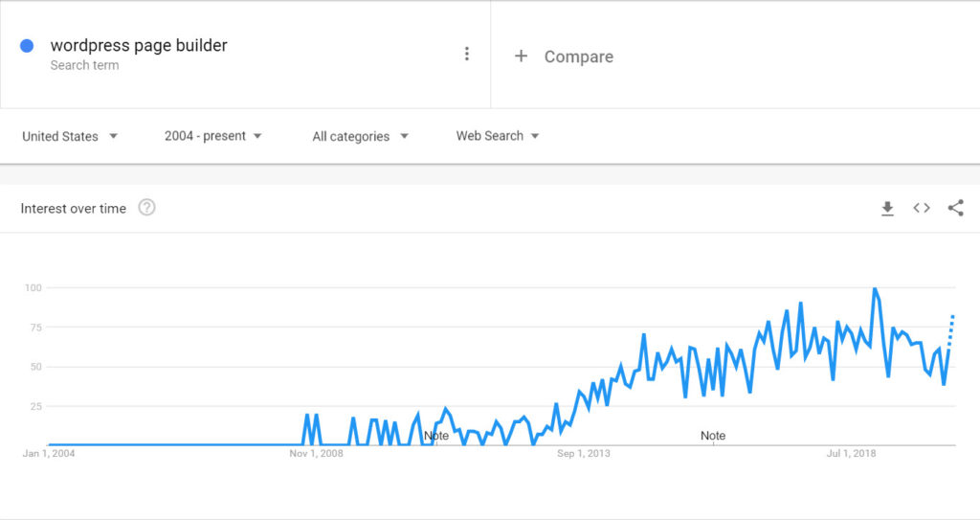Edit the wordpress page builder search term
Image resolution: width=980 pixels, height=520 pixels.
click(139, 45)
